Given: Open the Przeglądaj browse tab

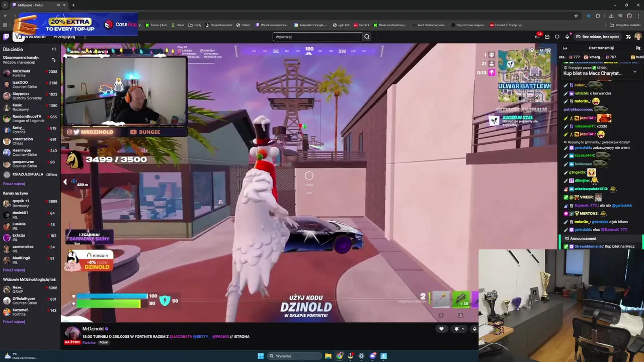Looking at the screenshot, I should click(64, 37).
